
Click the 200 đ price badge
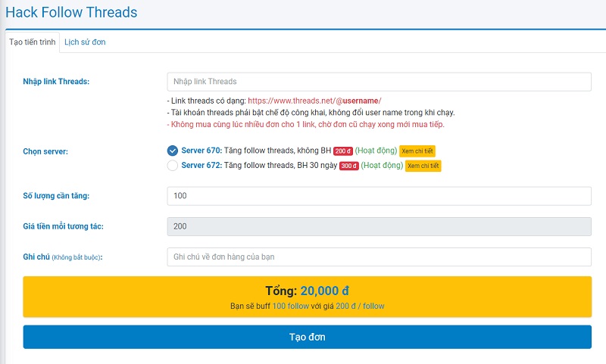(x=343, y=151)
